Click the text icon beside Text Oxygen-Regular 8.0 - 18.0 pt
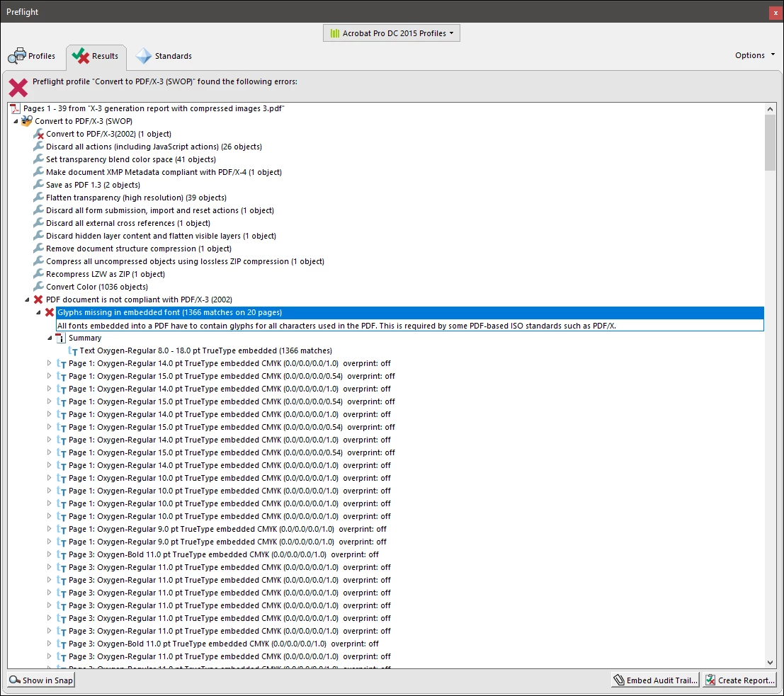The width and height of the screenshot is (784, 696). pyautogui.click(x=72, y=350)
